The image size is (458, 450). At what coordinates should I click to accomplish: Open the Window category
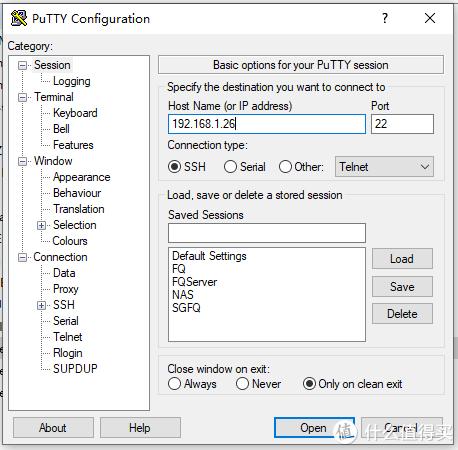[53, 161]
